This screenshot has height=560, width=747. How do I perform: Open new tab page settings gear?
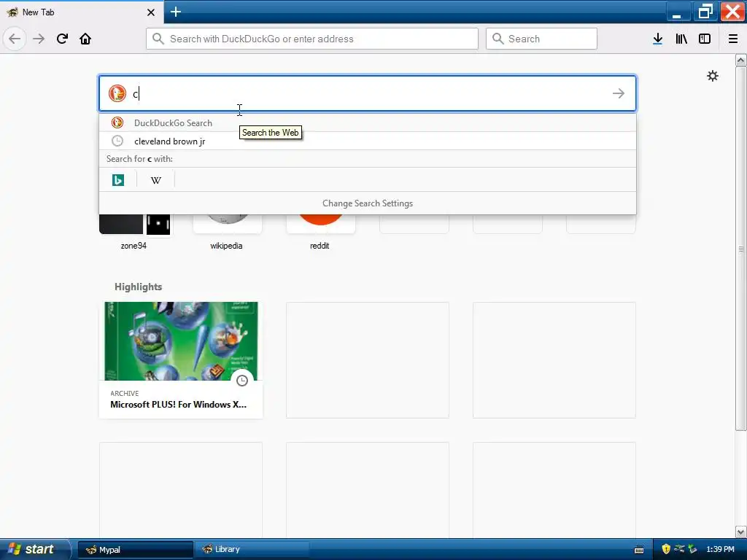click(x=712, y=76)
